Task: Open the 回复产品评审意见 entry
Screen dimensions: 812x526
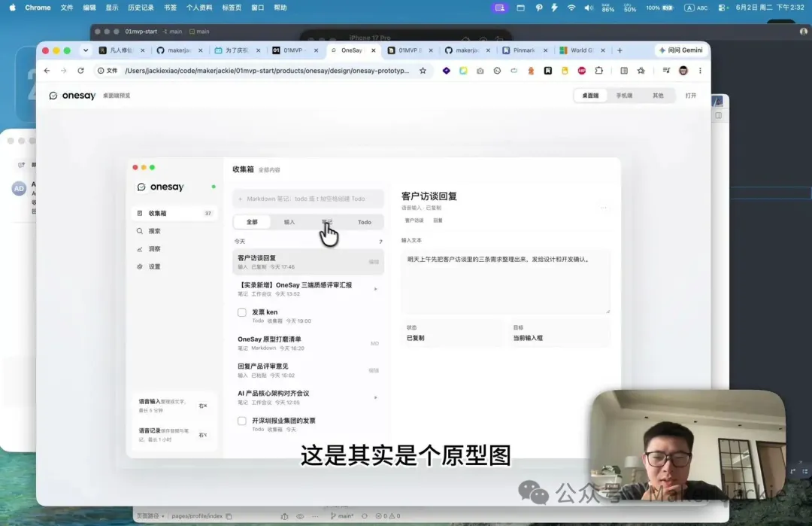Action: coord(308,370)
